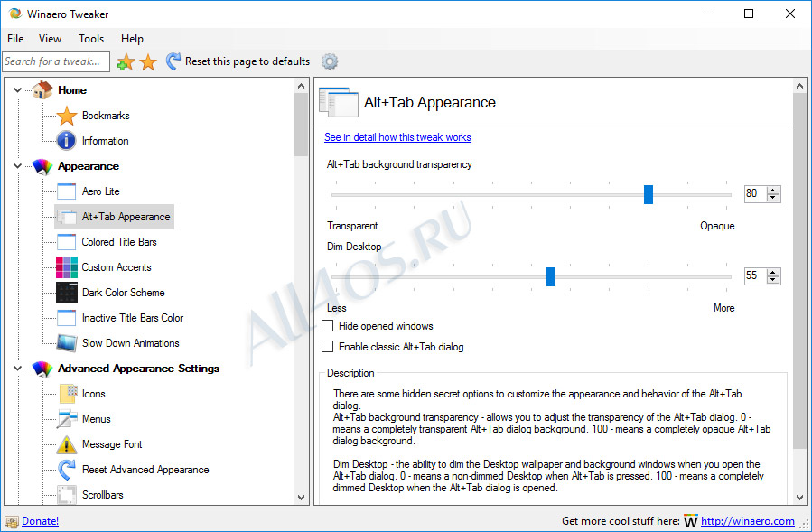The image size is (812, 532).
Task: Select Bookmarks label in the tree
Action: pyautogui.click(x=106, y=116)
